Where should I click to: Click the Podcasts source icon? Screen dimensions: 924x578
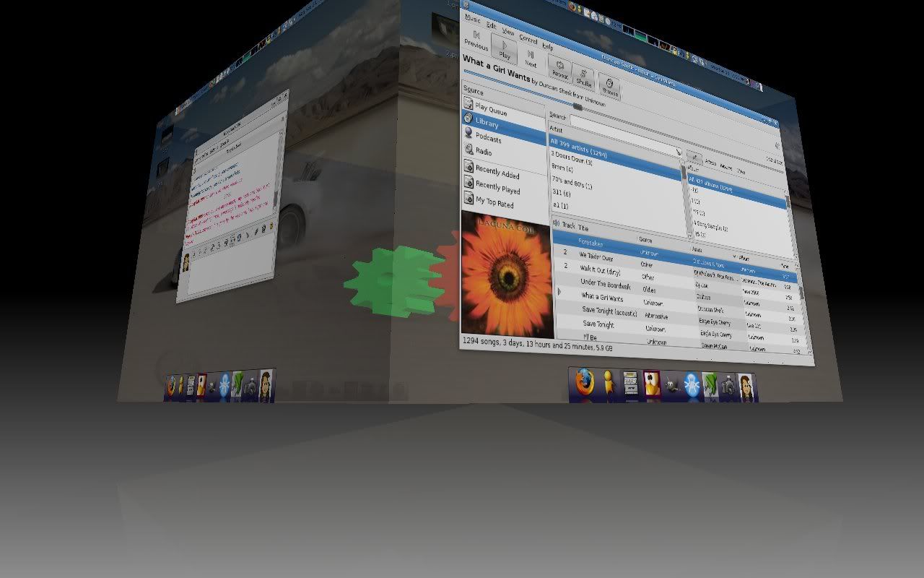(468, 134)
